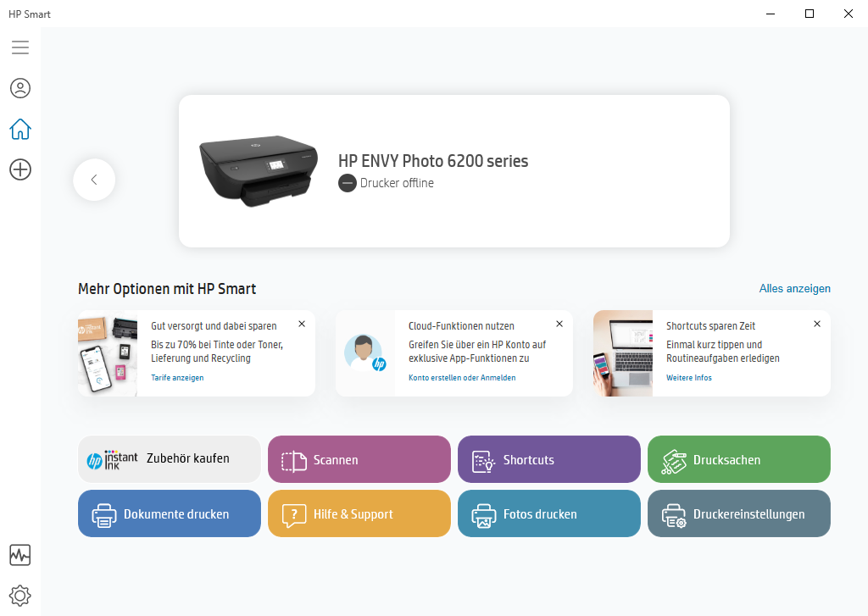Open the activity monitor icon in sidebar

[20, 554]
